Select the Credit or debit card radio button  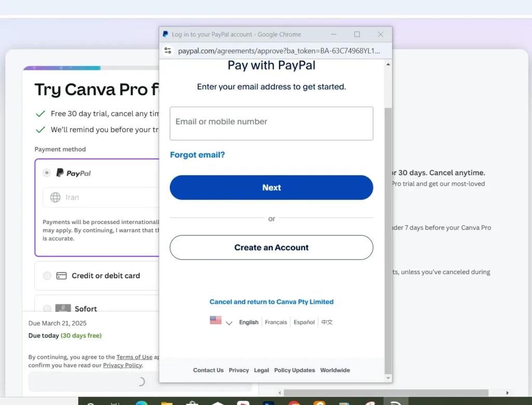[x=47, y=276]
